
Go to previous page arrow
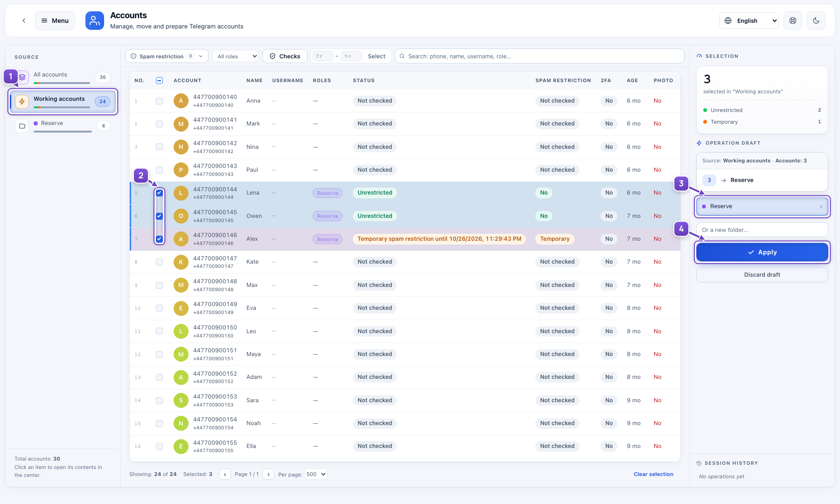coord(225,474)
